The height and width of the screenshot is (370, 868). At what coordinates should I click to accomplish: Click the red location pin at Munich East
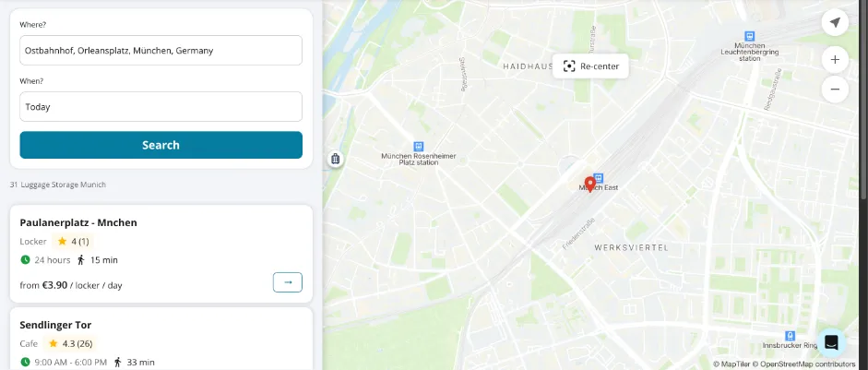590,184
